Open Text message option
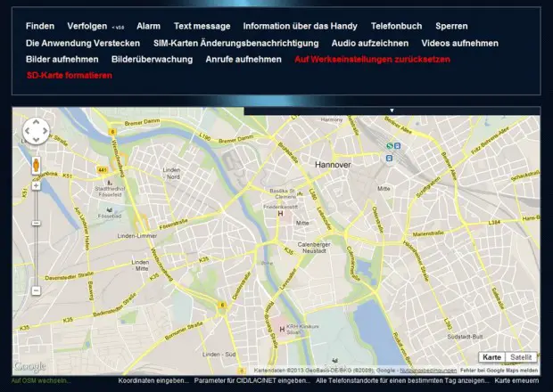The image size is (553, 392). 202,26
